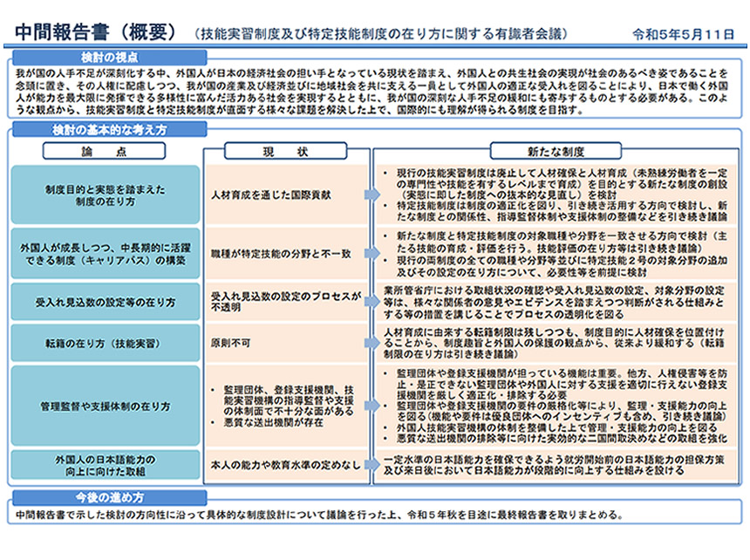Click the bullet starting "現行の両制度の全ての職種や分野等"
This screenshot has width=750, height=560.
pyautogui.click(x=556, y=266)
